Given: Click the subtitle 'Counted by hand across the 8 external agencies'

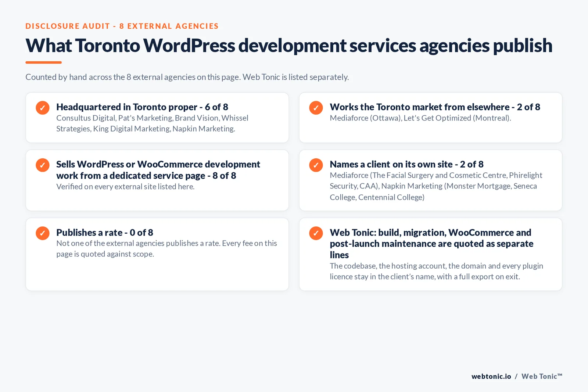Looking at the screenshot, I should pyautogui.click(x=187, y=77).
